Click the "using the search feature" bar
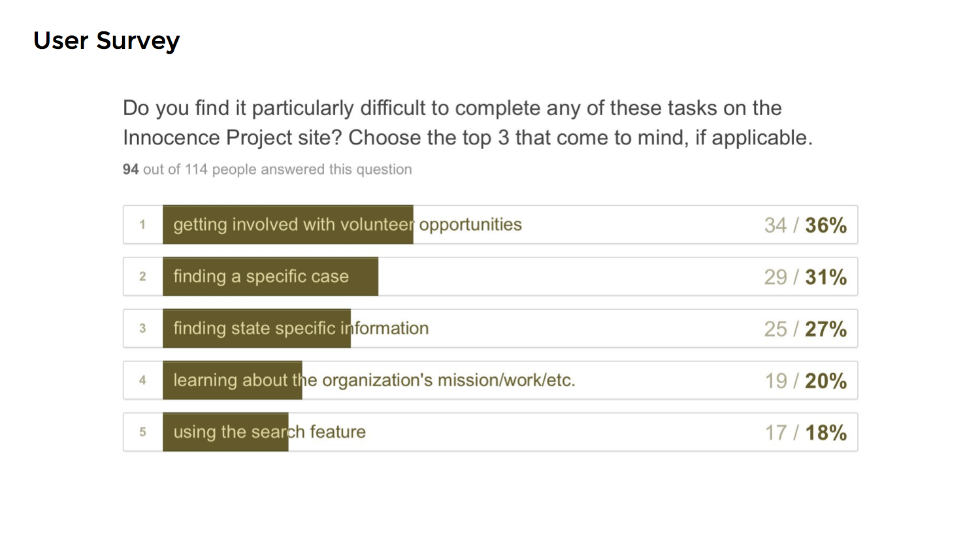Screen dimensions: 980x551 [x=225, y=432]
